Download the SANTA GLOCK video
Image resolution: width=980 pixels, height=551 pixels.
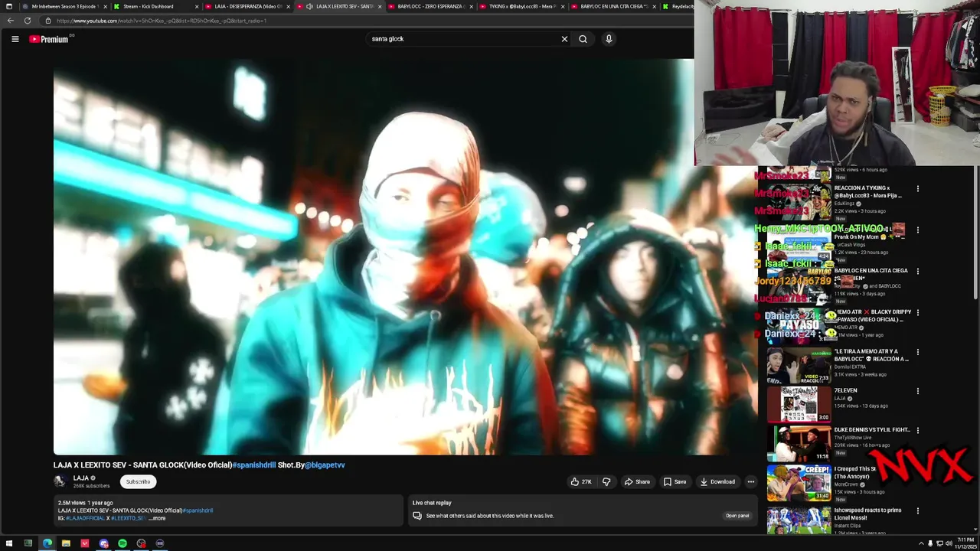click(x=717, y=481)
